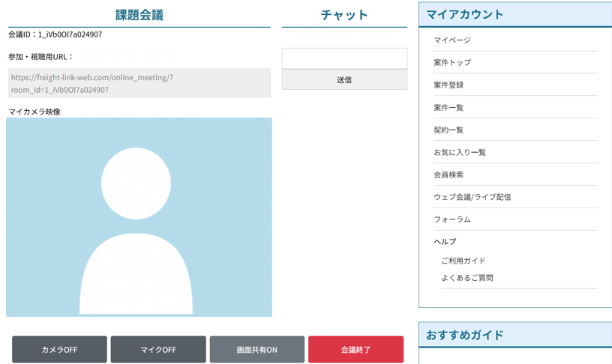
Task: Select the meeting URL text field
Action: coord(139,83)
